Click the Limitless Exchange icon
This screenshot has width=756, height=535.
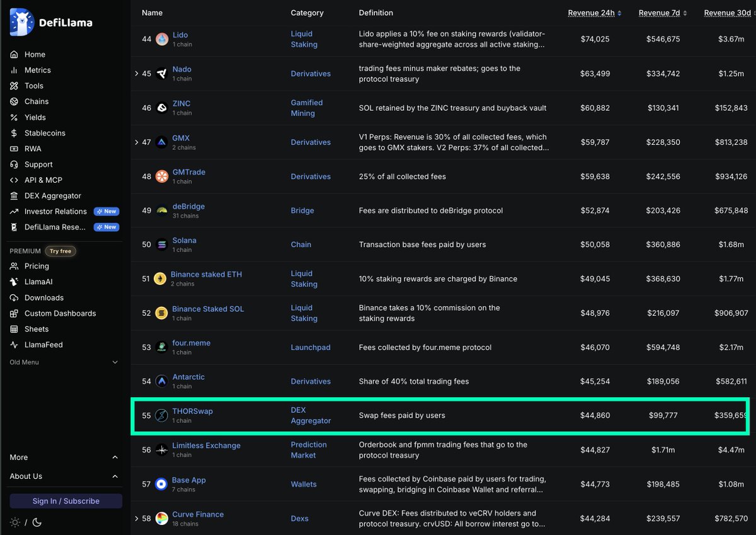click(x=162, y=450)
